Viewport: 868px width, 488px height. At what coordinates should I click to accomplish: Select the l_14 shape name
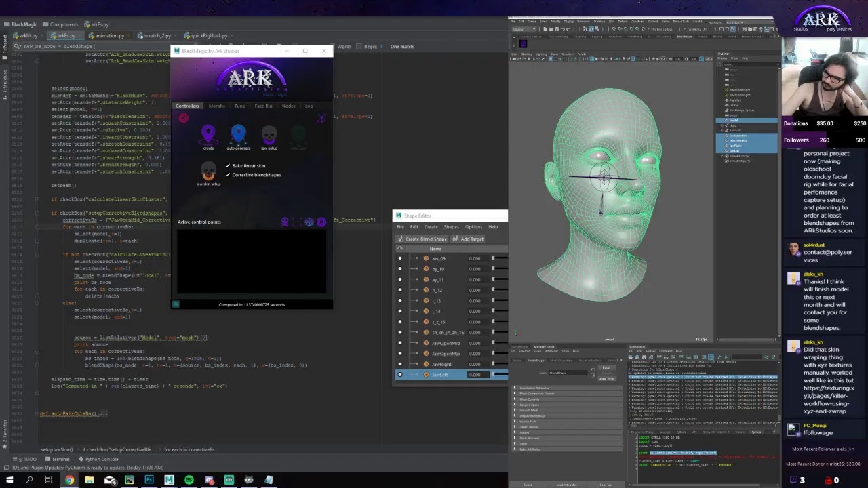pos(436,311)
